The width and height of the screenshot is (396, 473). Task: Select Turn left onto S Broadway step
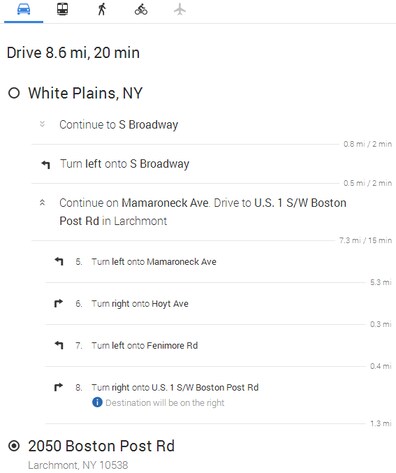coord(125,164)
